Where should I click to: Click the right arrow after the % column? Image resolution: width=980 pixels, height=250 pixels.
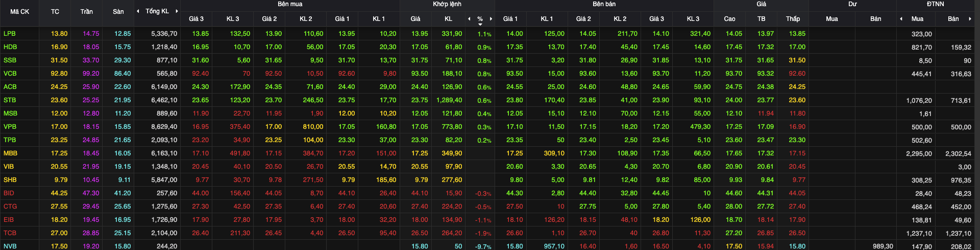point(491,19)
